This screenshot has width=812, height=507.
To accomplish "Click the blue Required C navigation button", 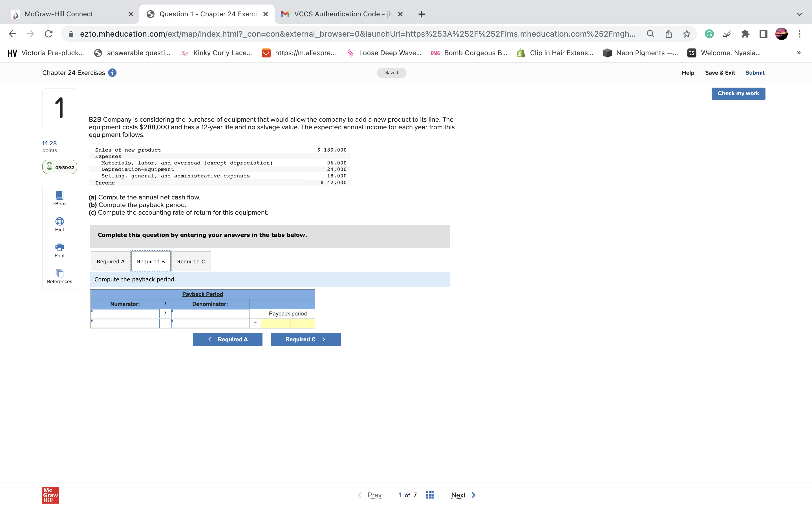I will [305, 339].
